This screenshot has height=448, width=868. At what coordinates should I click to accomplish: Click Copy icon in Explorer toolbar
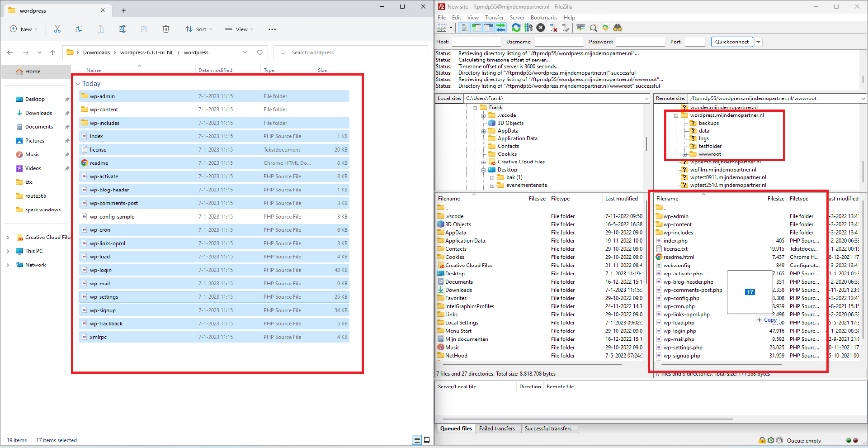tap(79, 29)
